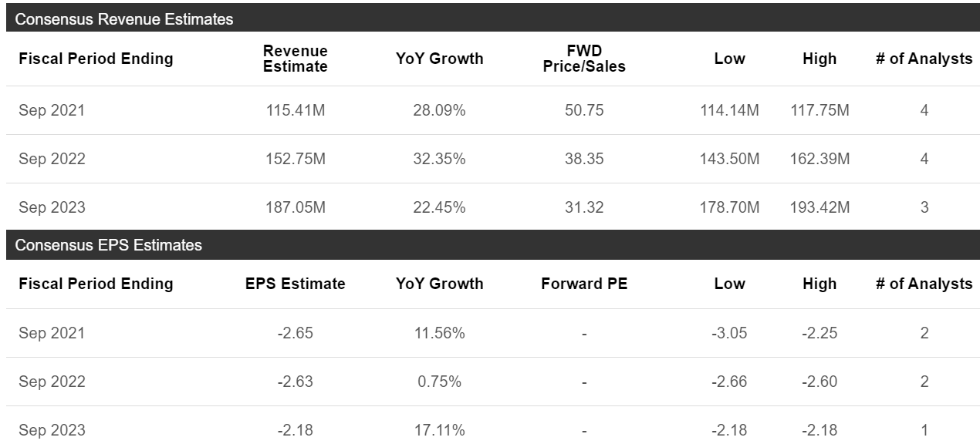Click the Sep 2022 row label in EPS table
This screenshot has height=444, width=980.
click(52, 382)
